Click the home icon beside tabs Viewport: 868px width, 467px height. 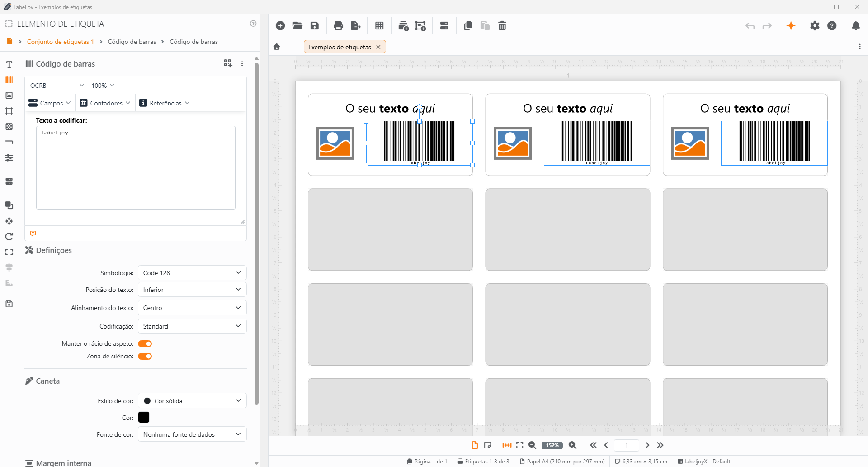tap(277, 47)
